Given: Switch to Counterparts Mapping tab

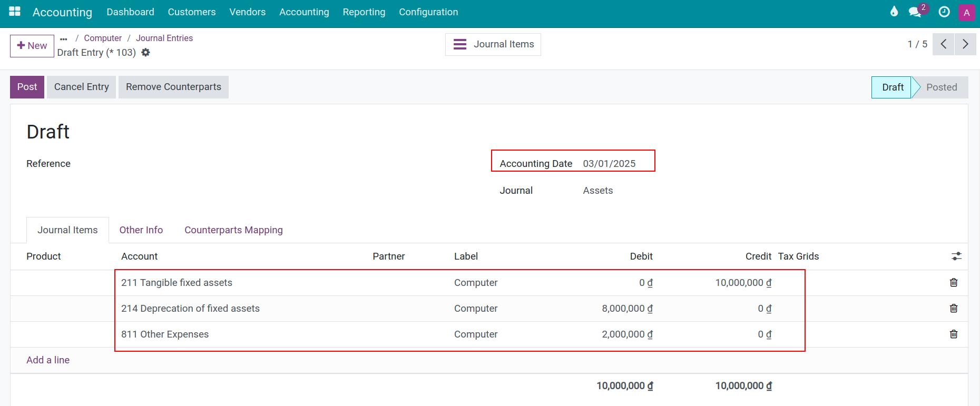Looking at the screenshot, I should pyautogui.click(x=233, y=230).
